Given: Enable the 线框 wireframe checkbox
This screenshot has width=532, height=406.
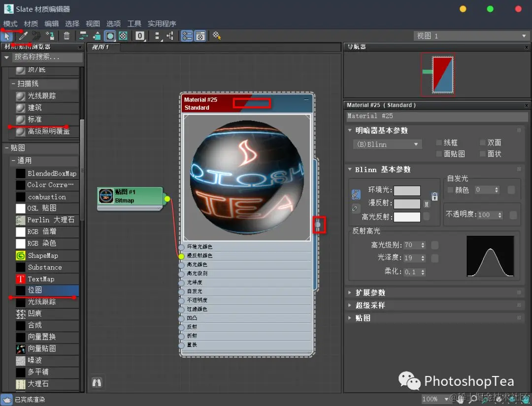Looking at the screenshot, I should click(x=439, y=143).
